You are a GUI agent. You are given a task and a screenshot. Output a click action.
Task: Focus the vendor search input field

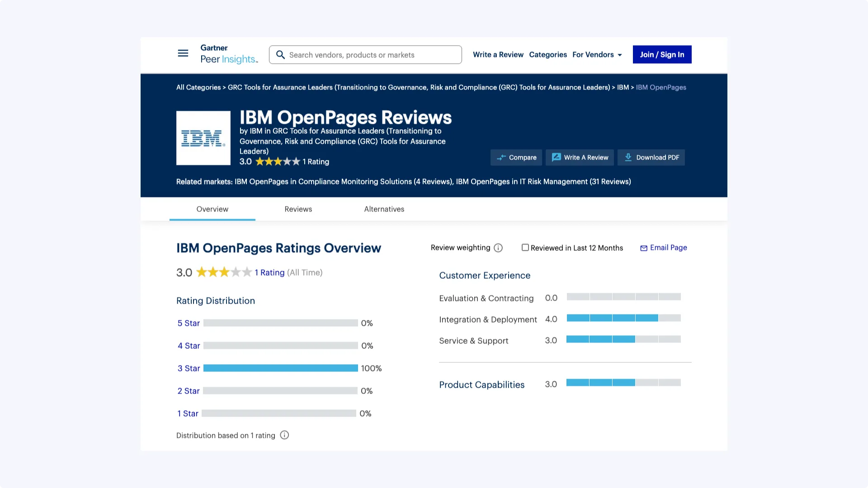(x=371, y=55)
